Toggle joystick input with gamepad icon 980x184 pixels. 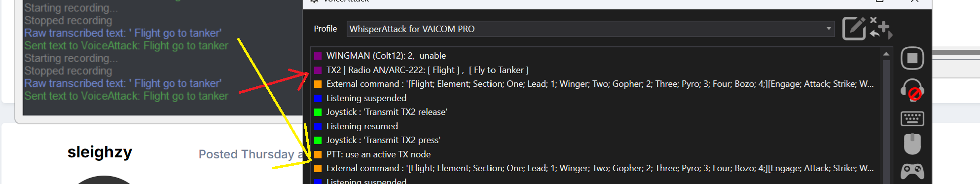[x=912, y=171]
